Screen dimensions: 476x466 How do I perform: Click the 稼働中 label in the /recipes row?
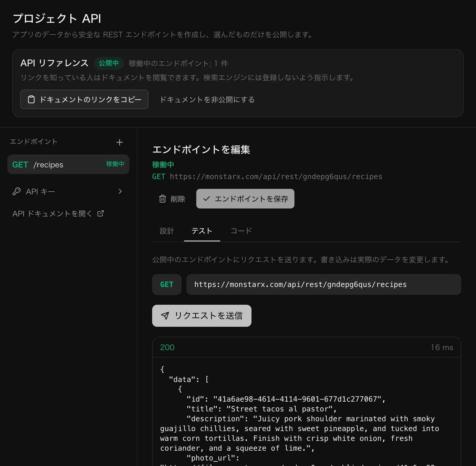[x=115, y=164]
